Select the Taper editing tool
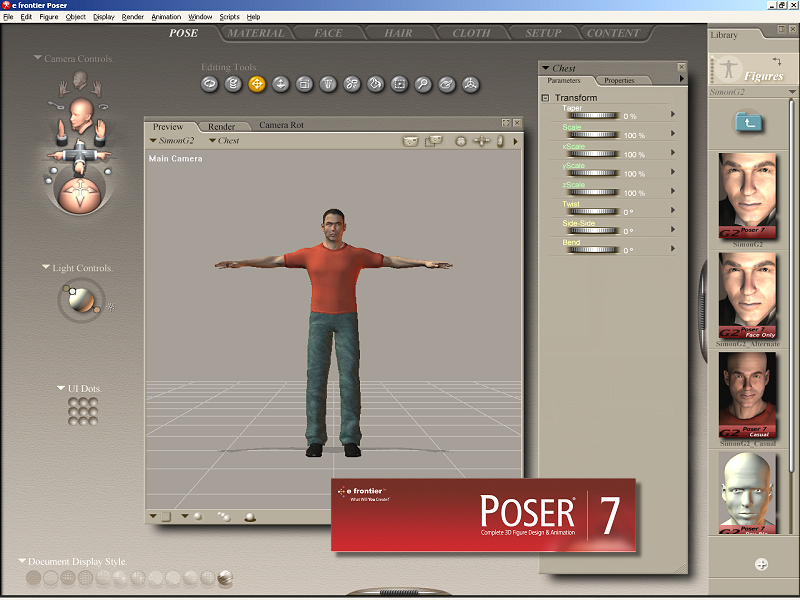The width and height of the screenshot is (800, 600). [x=327, y=84]
